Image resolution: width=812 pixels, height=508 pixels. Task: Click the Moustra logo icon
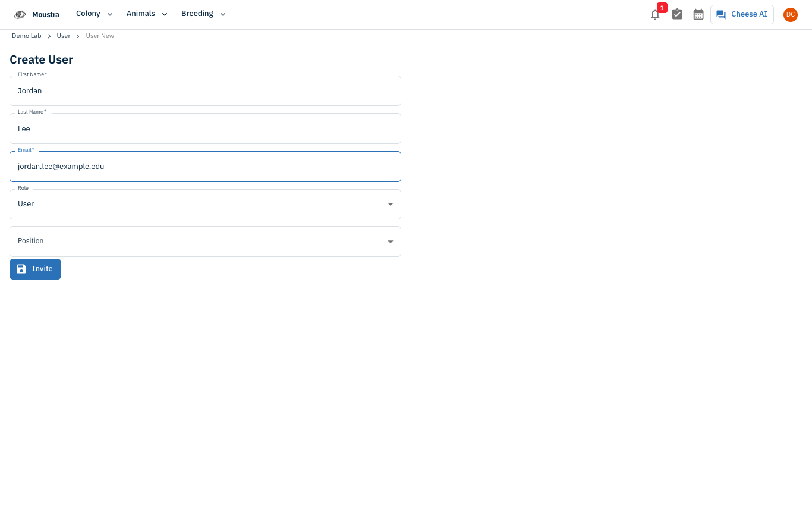[x=20, y=14]
